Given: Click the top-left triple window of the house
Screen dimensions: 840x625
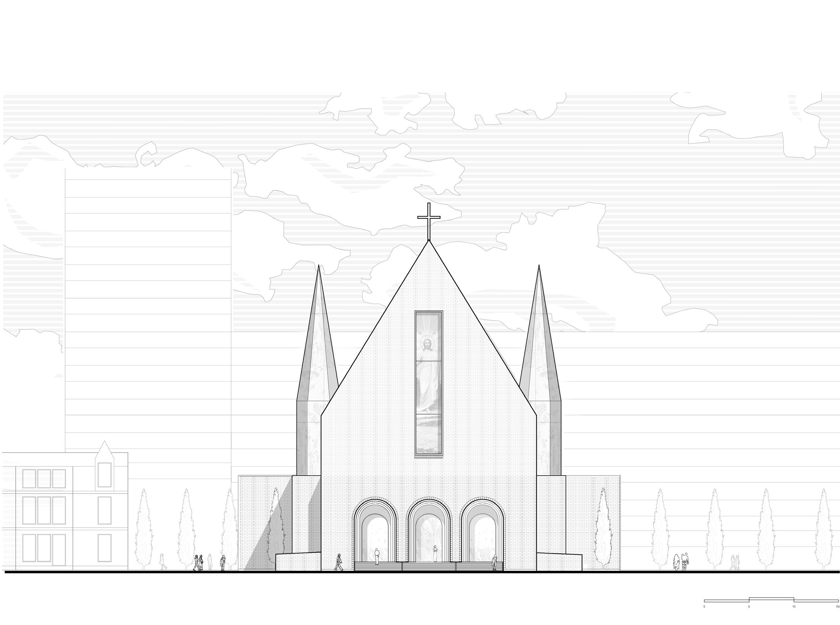Looking at the screenshot, I should point(44,479).
